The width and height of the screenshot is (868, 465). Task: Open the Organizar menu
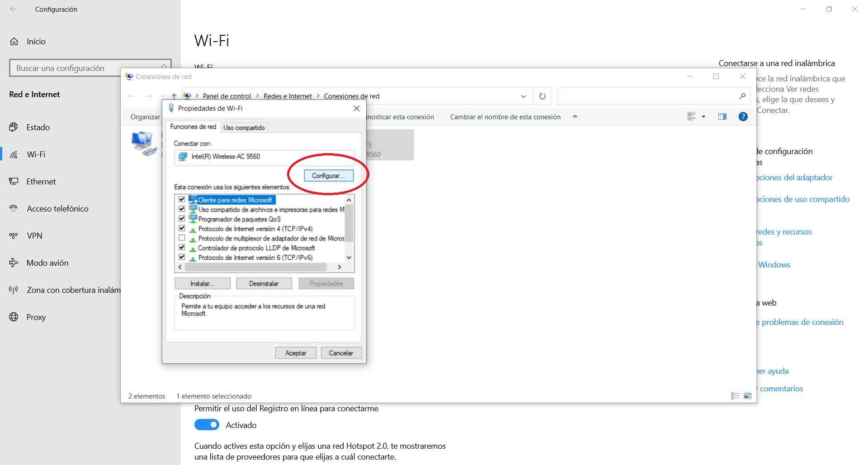[x=145, y=117]
